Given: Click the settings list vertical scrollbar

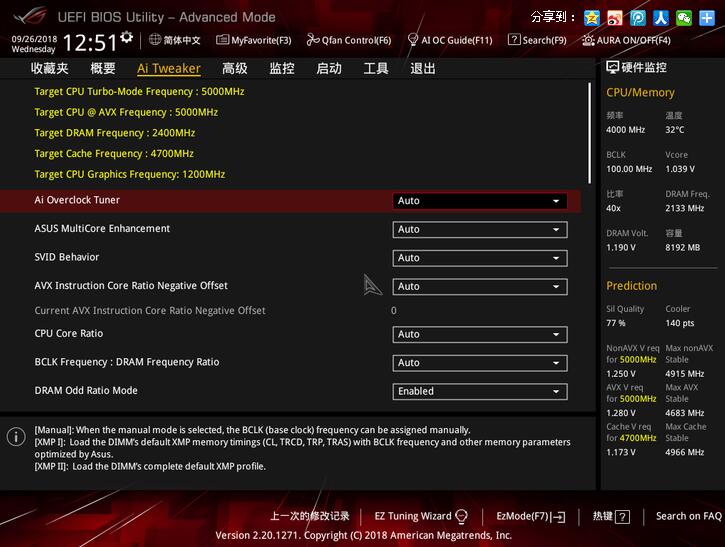Looking at the screenshot, I should (590, 133).
